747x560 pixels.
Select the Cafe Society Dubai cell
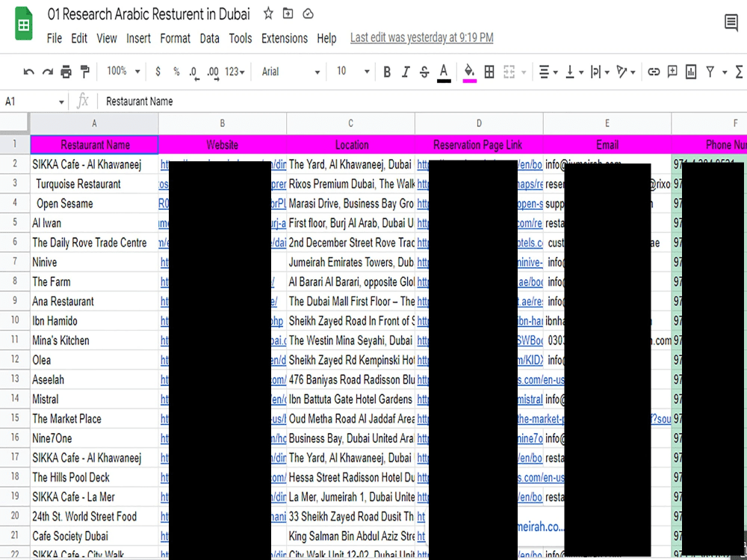click(94, 536)
